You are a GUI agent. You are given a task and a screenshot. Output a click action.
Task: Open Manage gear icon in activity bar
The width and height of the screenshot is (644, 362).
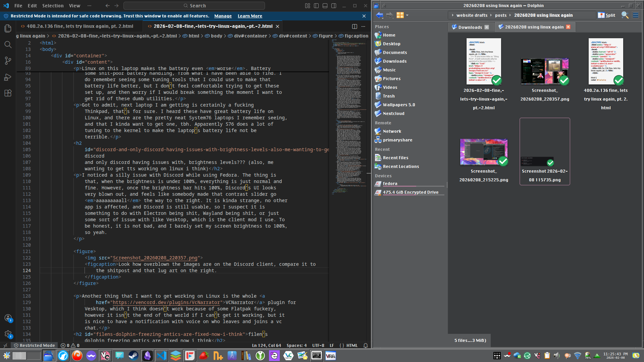(x=8, y=334)
